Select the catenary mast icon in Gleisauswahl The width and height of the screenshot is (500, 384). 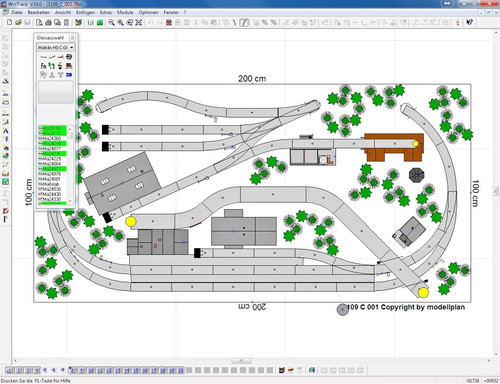60,66
